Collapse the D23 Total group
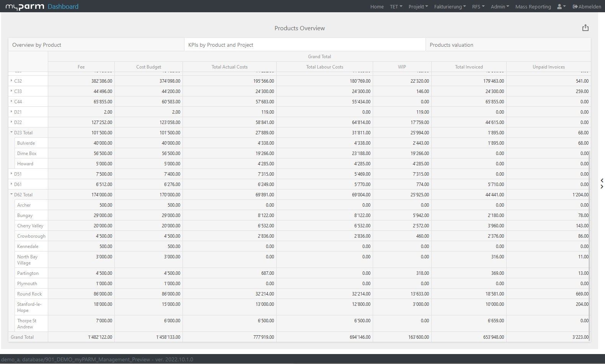The width and height of the screenshot is (605, 364). [11, 132]
